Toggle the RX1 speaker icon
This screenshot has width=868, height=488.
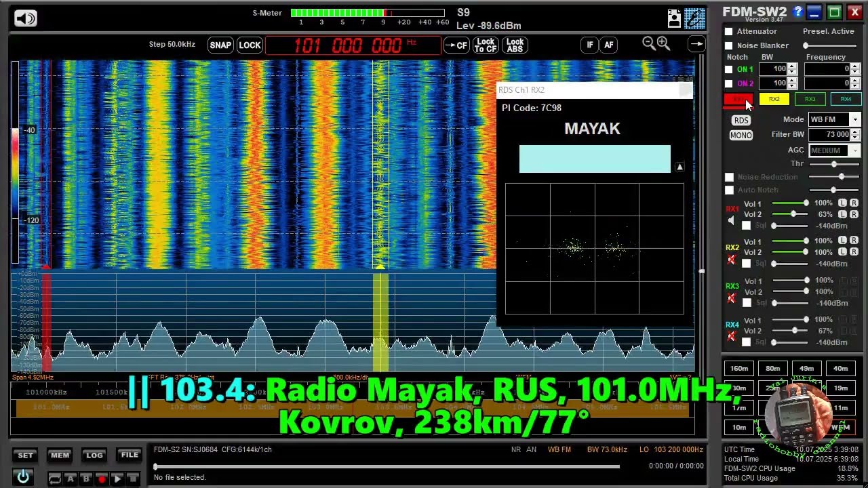[731, 221]
